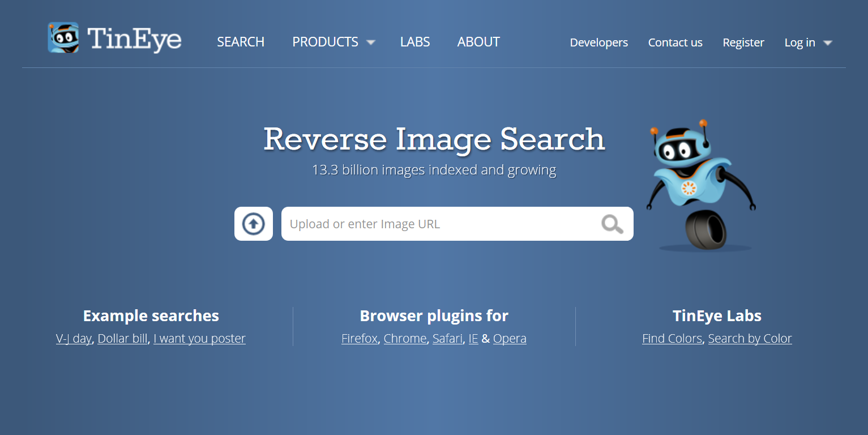The image size is (868, 435).
Task: Open the Find Colors lab
Action: pos(672,339)
